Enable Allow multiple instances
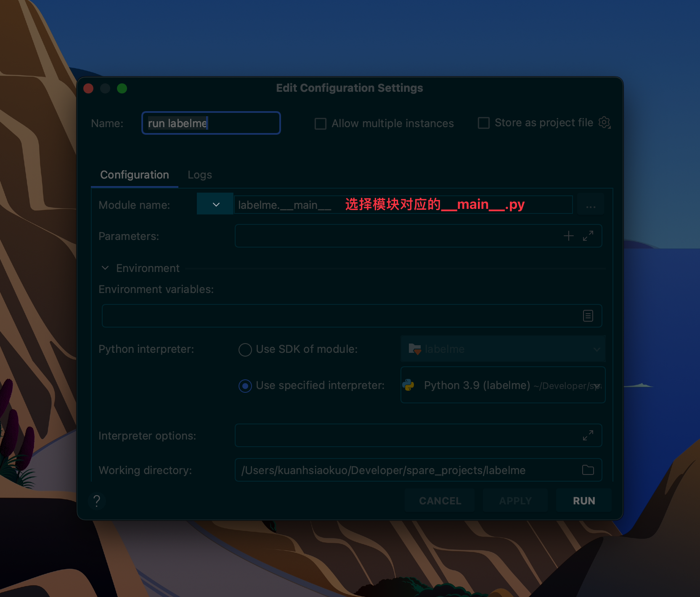Image resolution: width=700 pixels, height=597 pixels. pos(321,124)
